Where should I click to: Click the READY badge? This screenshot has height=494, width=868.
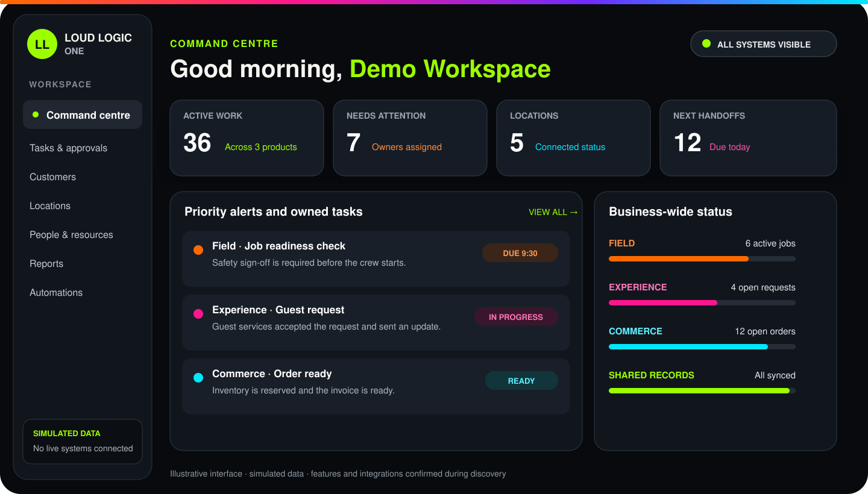[x=521, y=381]
